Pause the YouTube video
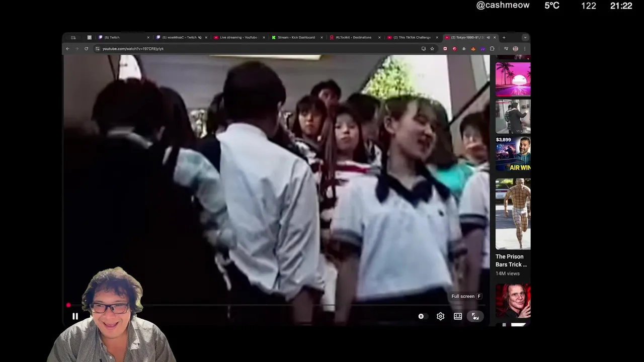Image resolution: width=644 pixels, height=362 pixels. (x=75, y=316)
